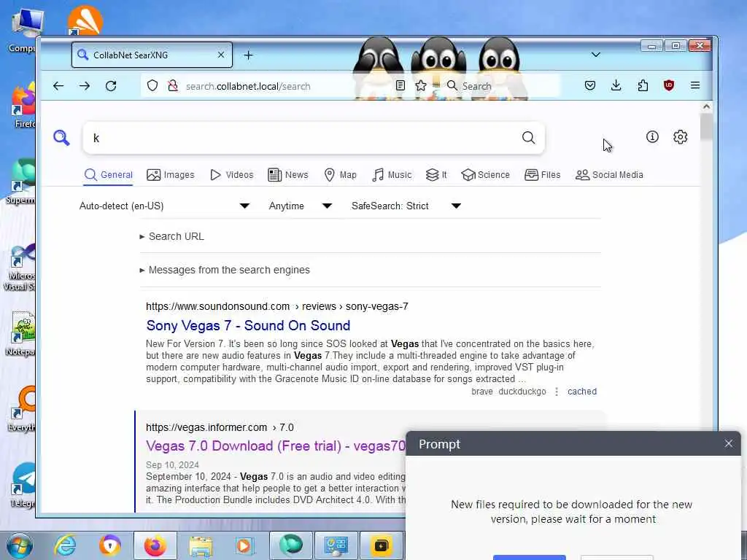Switch to the Images category

pyautogui.click(x=171, y=175)
